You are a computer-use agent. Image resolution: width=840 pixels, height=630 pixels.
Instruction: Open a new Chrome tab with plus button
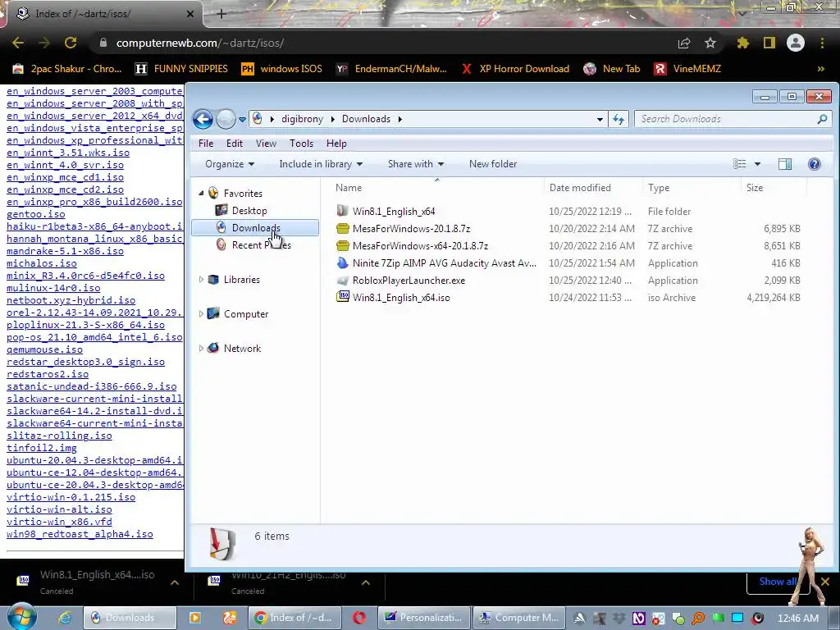tap(221, 14)
